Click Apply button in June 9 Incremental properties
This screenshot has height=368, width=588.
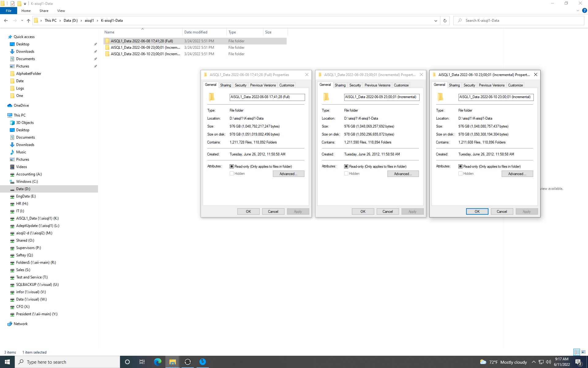pyautogui.click(x=412, y=212)
